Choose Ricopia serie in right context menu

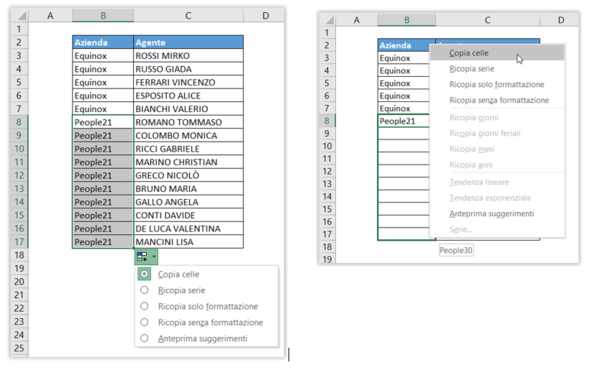(497, 68)
